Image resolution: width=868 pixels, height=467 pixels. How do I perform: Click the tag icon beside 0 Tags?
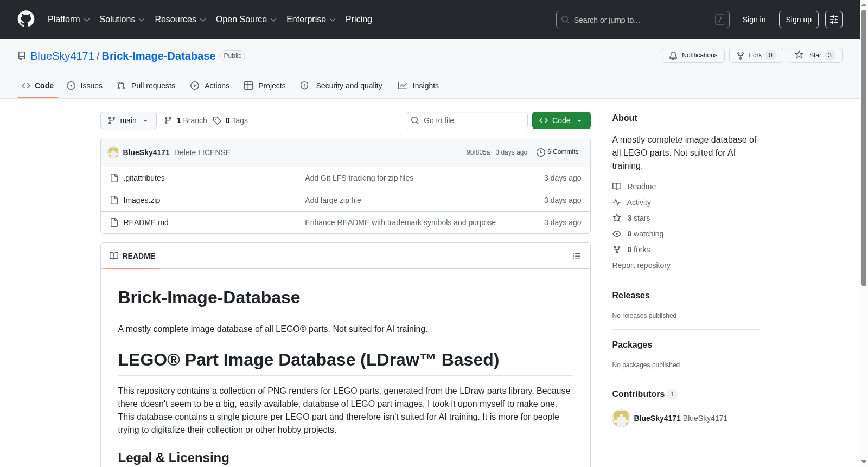tap(217, 120)
